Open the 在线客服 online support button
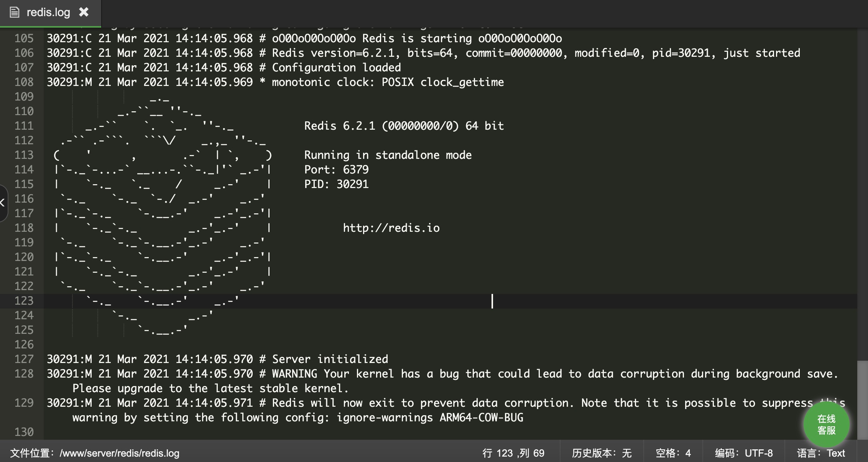This screenshot has height=462, width=868. point(826,424)
